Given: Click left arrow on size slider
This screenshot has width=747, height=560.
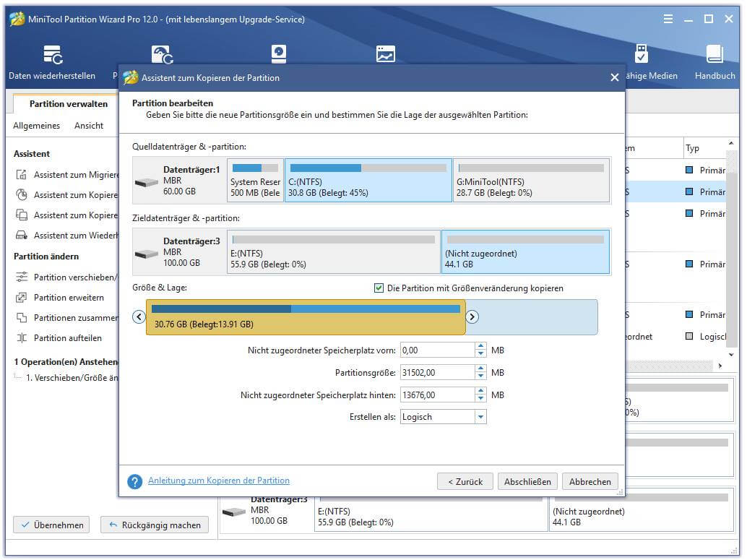Looking at the screenshot, I should coord(139,316).
